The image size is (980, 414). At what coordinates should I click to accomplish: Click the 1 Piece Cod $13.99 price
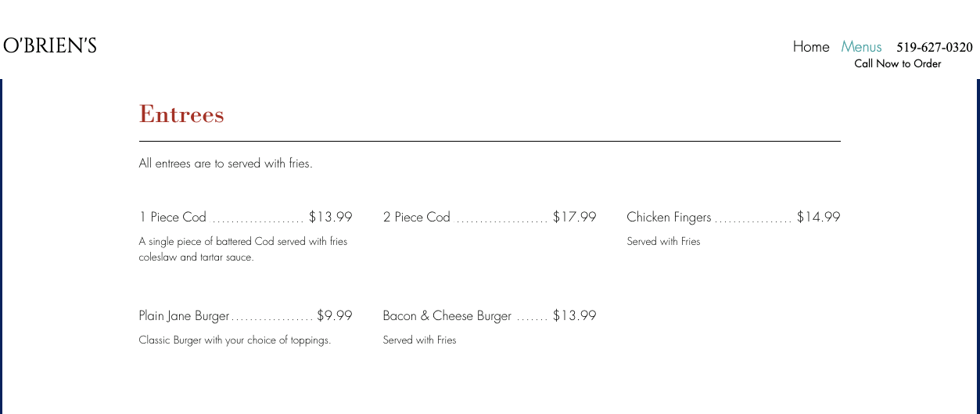(x=330, y=218)
